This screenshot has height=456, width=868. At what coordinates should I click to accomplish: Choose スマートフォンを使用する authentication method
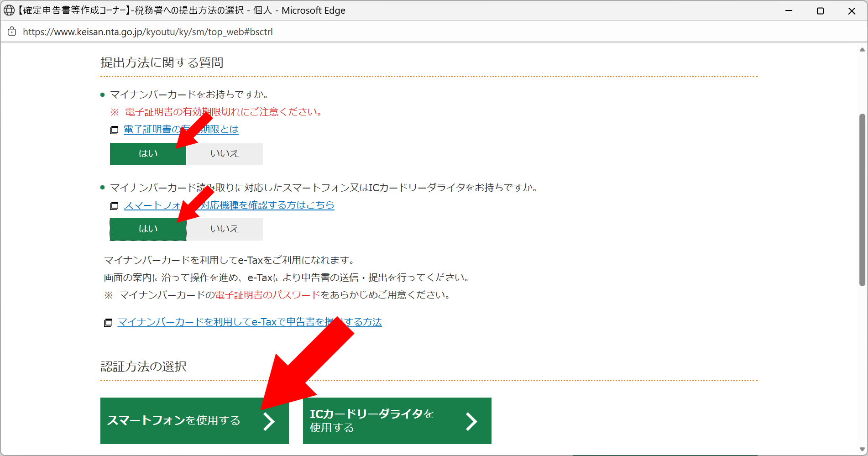point(183,421)
